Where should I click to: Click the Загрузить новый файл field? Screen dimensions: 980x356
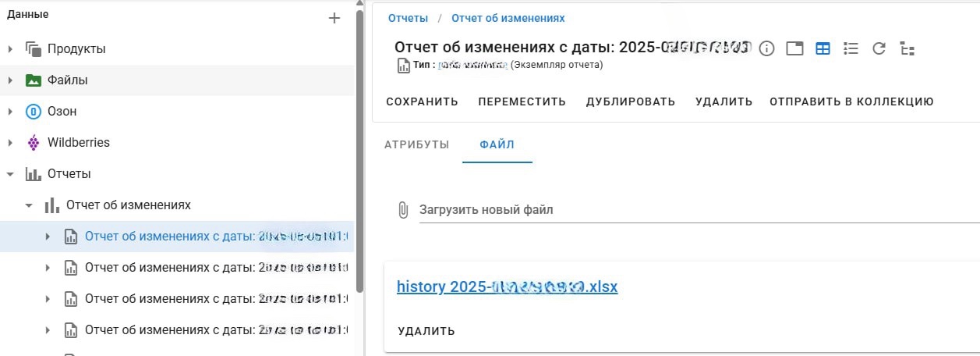699,209
